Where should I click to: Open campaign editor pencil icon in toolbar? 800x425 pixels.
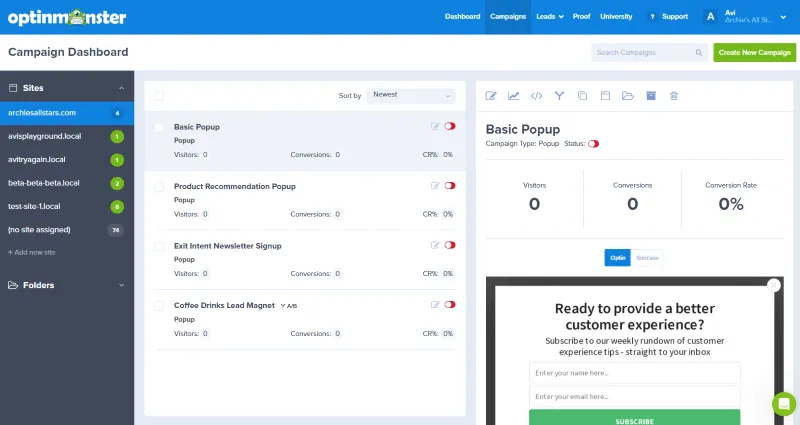[x=491, y=96]
